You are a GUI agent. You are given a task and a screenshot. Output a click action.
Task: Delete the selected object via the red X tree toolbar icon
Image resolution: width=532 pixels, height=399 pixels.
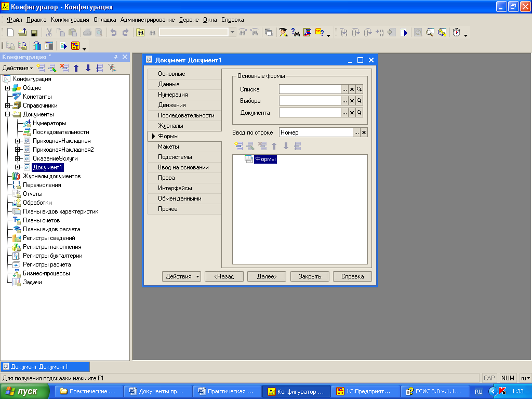[64, 68]
